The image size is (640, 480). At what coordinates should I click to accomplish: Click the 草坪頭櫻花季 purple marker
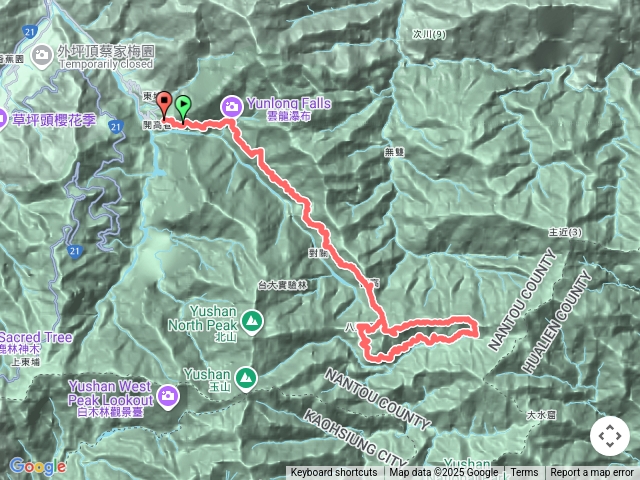[x=2, y=120]
